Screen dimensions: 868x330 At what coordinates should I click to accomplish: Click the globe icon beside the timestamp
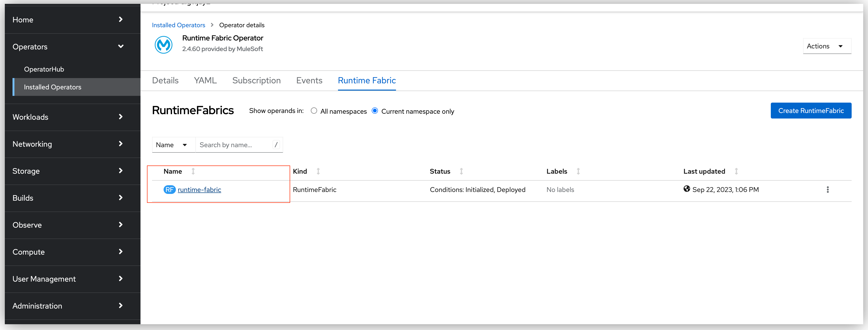coord(687,189)
